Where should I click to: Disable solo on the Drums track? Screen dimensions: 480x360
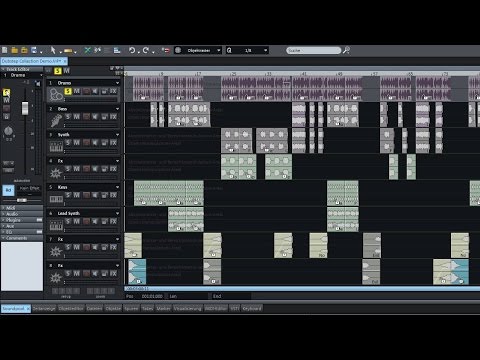click(68, 91)
